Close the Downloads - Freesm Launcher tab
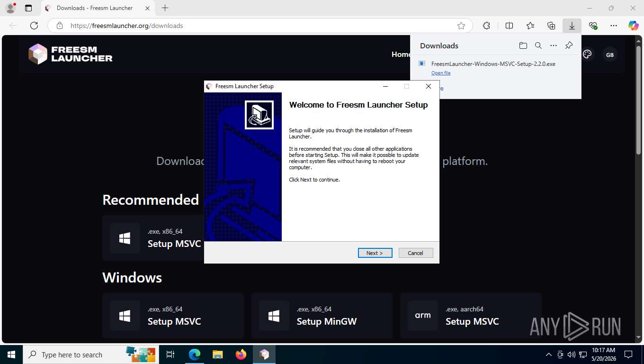The image size is (644, 364). point(147,8)
